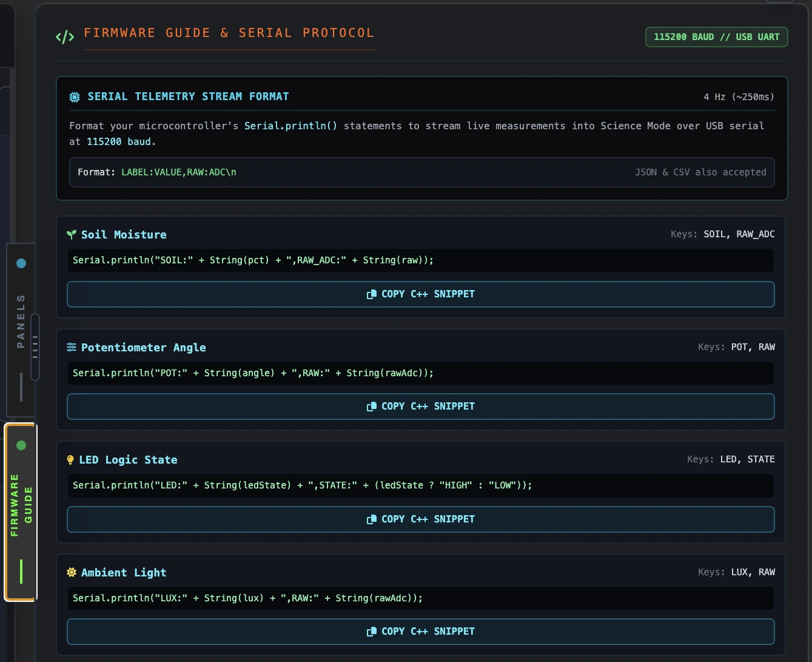This screenshot has width=812, height=662.
Task: Click the 115200 BAUD // USB UART badge
Action: pos(717,37)
